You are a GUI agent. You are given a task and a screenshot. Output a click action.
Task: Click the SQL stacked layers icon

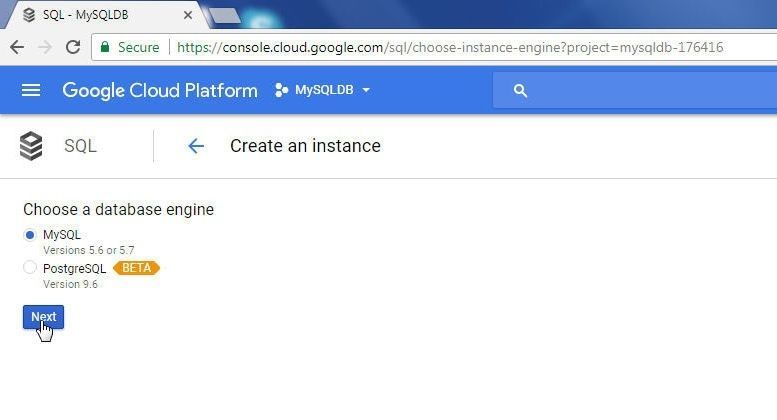coord(31,146)
